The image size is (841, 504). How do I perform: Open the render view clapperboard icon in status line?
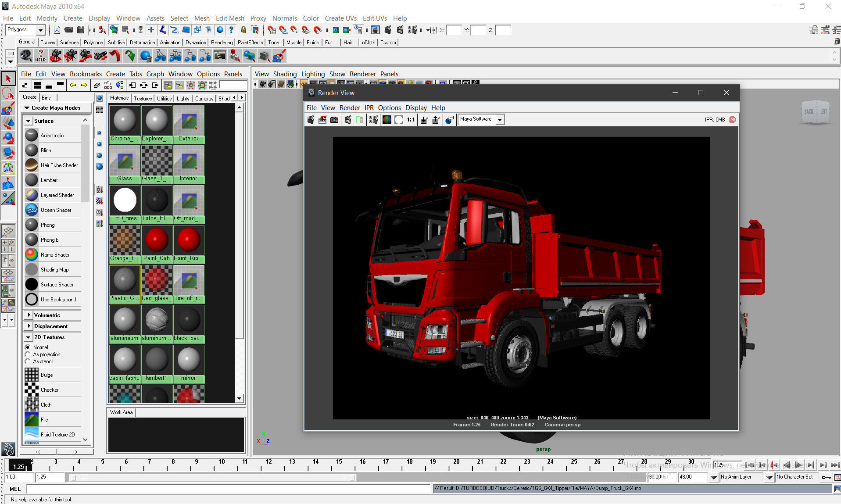click(x=376, y=30)
